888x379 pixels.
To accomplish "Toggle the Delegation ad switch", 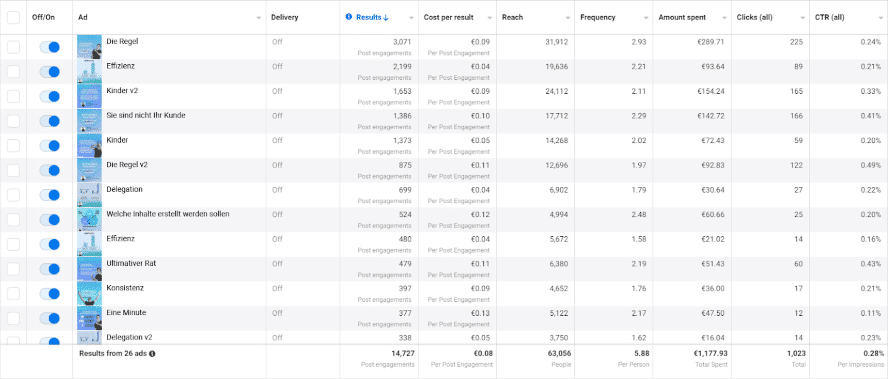I will (x=50, y=195).
